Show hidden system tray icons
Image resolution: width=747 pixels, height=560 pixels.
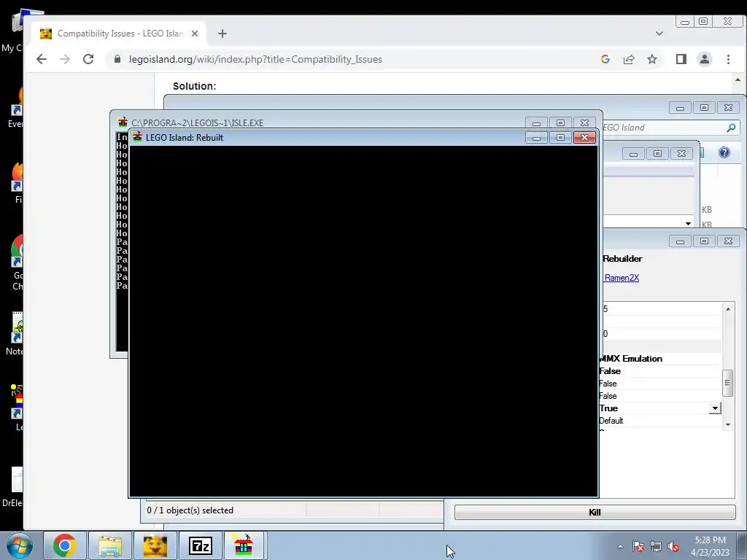[620, 546]
